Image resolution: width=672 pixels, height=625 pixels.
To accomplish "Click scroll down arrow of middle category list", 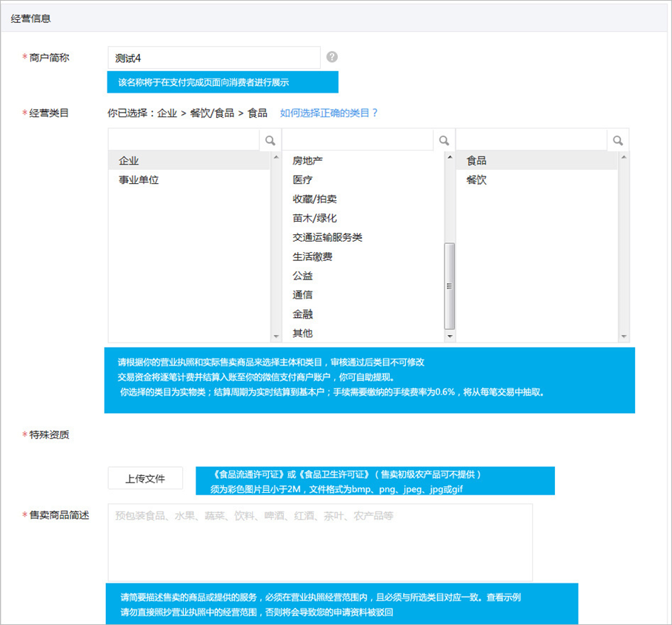I will 449,336.
